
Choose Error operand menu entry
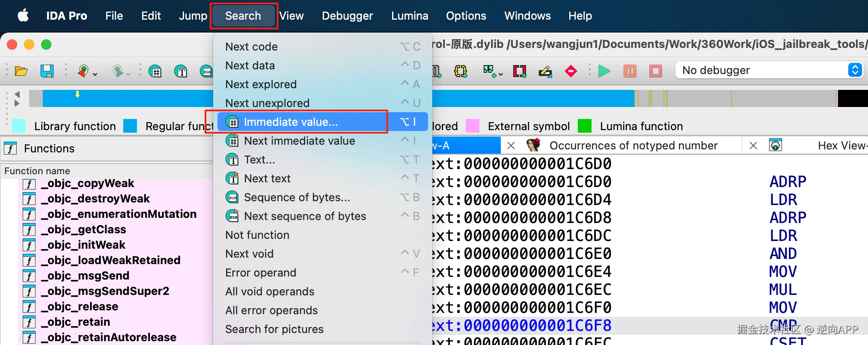point(323,273)
